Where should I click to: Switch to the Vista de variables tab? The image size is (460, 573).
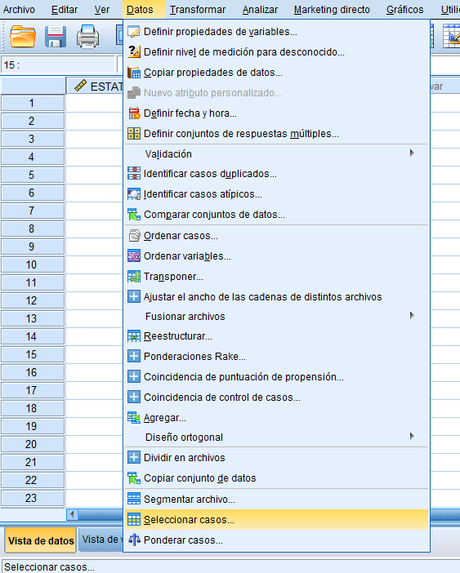(100, 539)
